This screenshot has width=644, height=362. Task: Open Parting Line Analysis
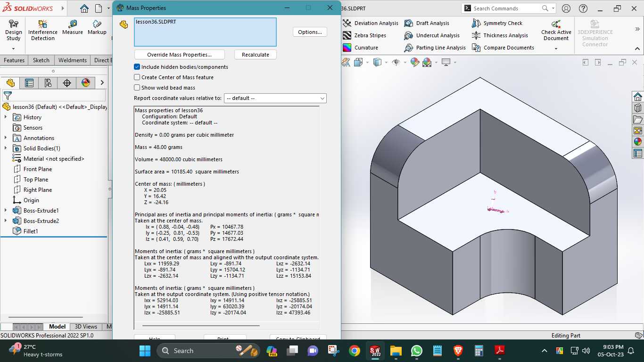(435, 48)
